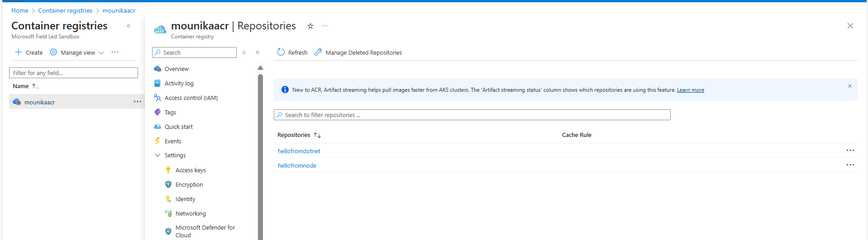Create a new container registry
Viewport: 868px width, 240px height.
pos(29,52)
